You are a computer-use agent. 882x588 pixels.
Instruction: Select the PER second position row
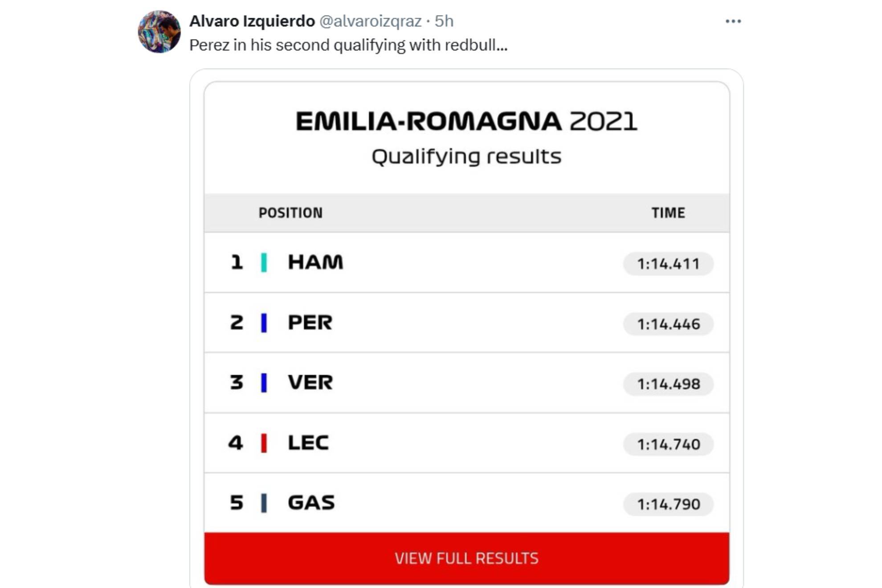[x=466, y=323]
